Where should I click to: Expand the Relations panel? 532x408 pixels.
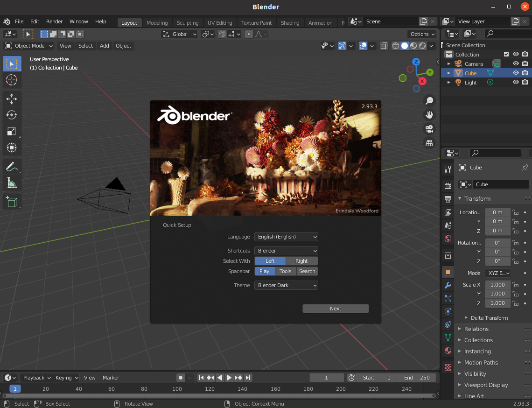point(476,329)
